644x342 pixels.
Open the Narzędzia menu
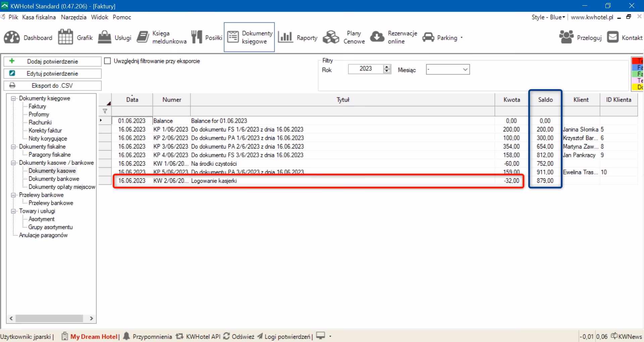[x=73, y=17]
